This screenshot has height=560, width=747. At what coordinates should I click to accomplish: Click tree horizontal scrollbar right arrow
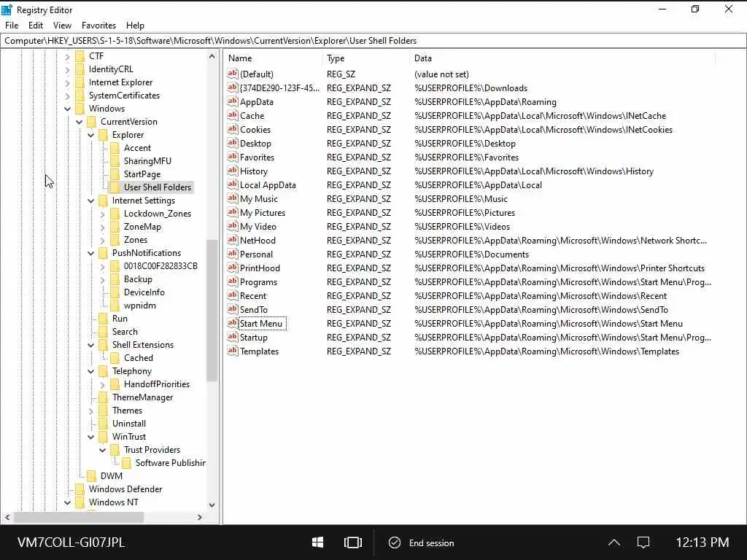(x=200, y=517)
